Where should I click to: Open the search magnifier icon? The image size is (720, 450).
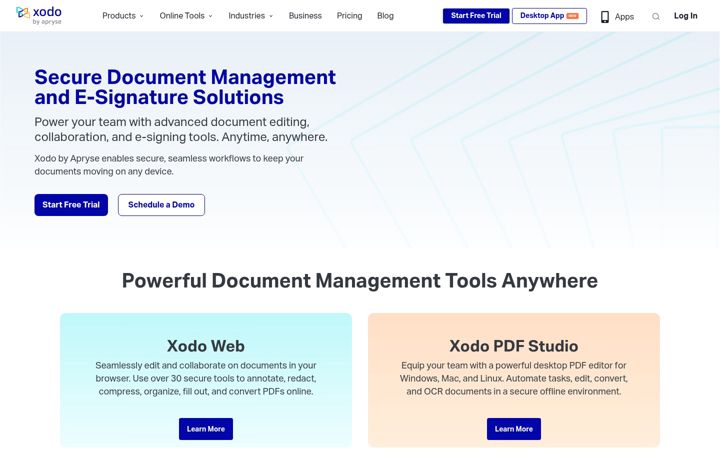pyautogui.click(x=656, y=17)
